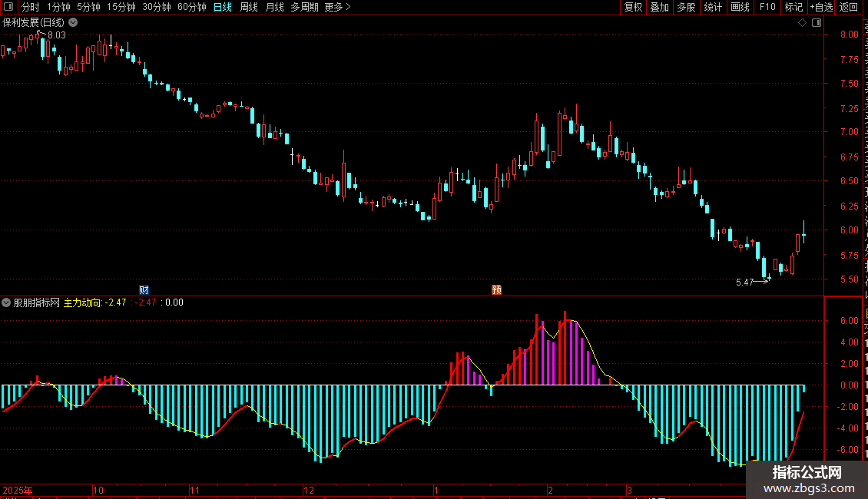Open the 复权 price adjustment menu

click(633, 7)
